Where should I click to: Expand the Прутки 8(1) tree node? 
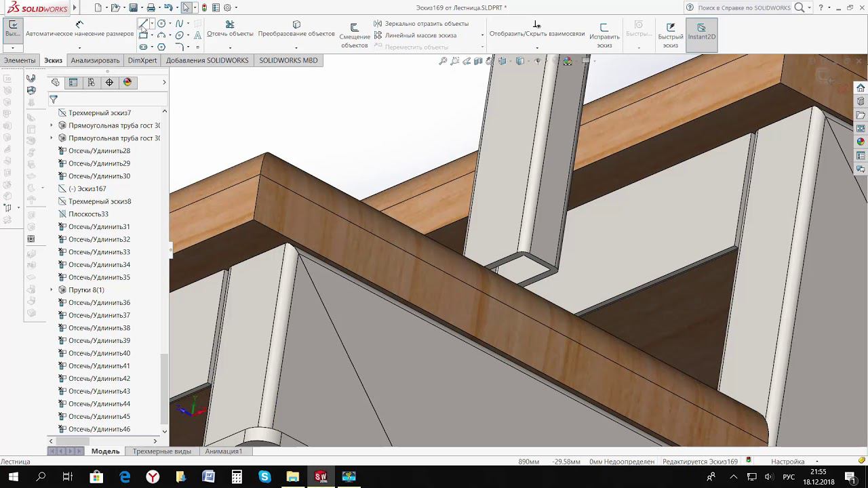point(52,290)
